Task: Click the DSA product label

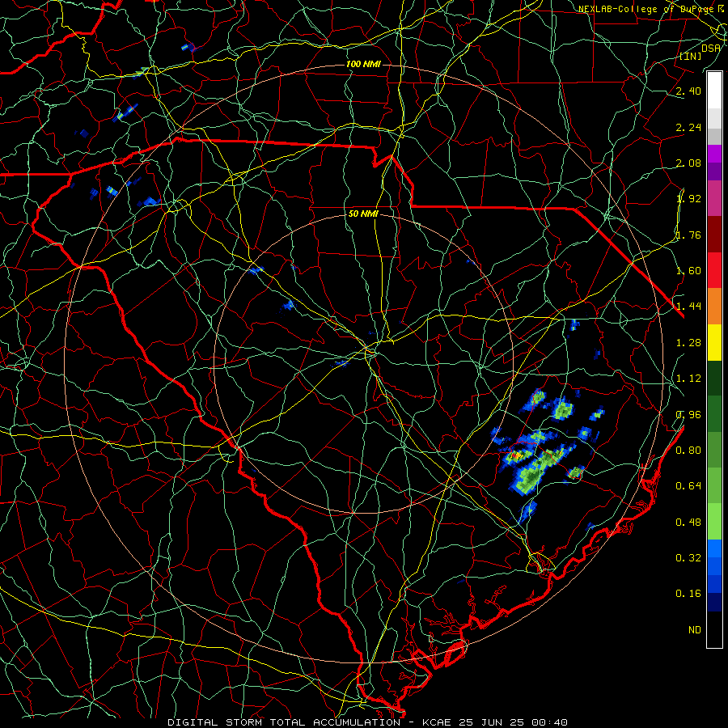Action: 711,49
